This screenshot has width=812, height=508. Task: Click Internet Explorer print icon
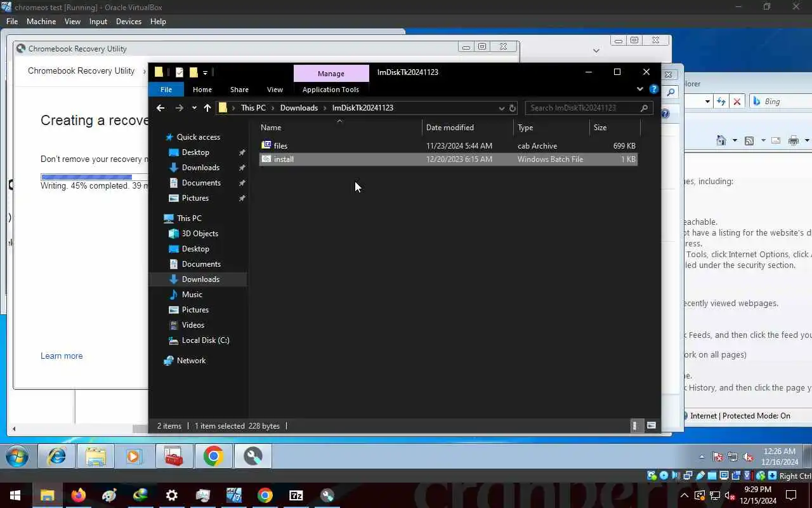[794, 140]
